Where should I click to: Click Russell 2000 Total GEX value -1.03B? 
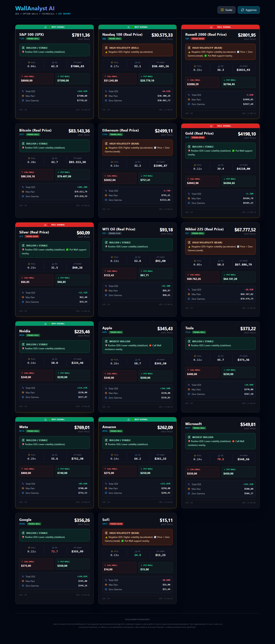(249, 95)
